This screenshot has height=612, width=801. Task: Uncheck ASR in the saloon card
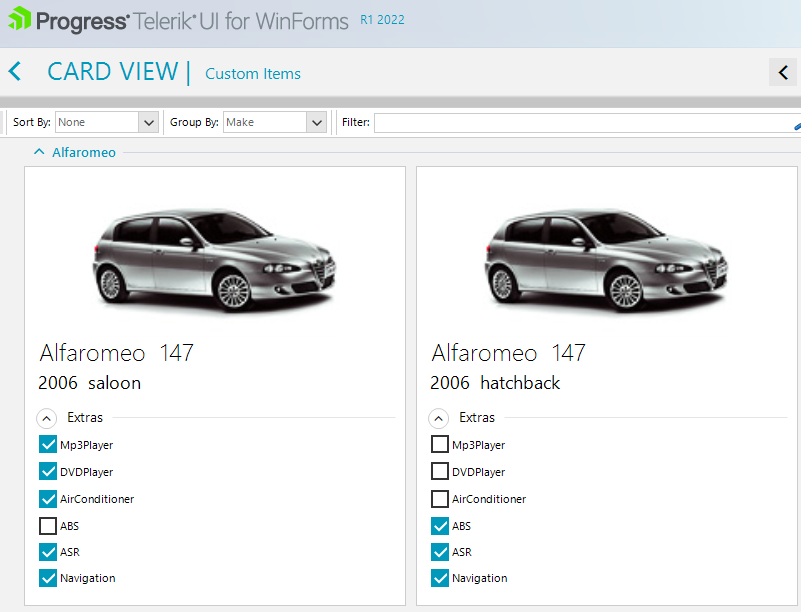click(x=48, y=552)
